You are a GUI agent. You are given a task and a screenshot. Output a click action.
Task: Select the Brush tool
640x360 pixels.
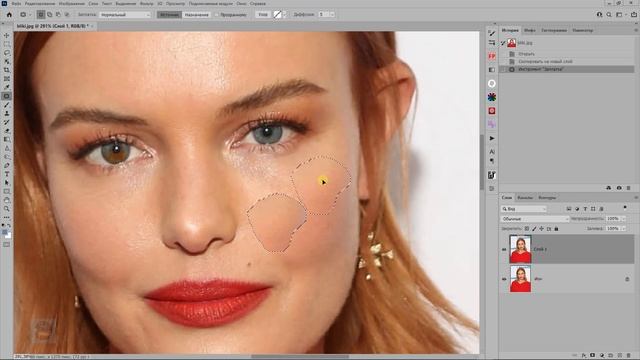pos(7,104)
